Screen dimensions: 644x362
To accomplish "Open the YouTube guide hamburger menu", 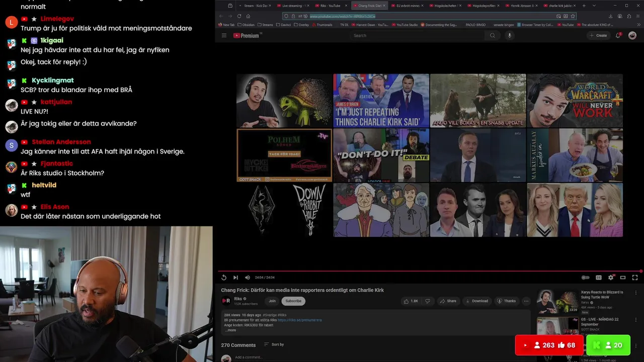I will [224, 36].
